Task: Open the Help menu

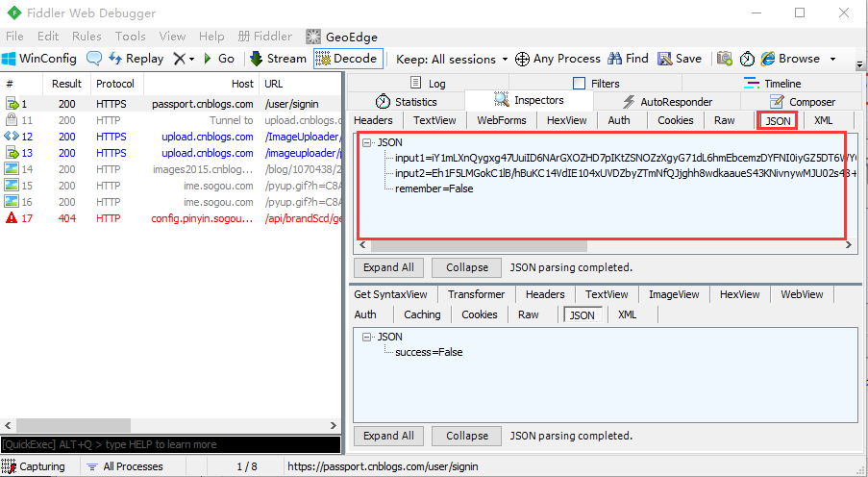Action: pos(211,37)
